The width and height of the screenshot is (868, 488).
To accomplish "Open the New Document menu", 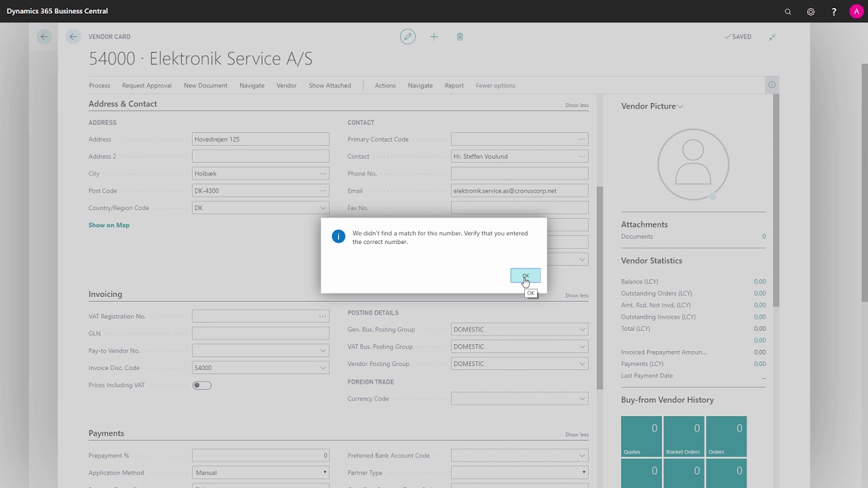I will click(205, 85).
